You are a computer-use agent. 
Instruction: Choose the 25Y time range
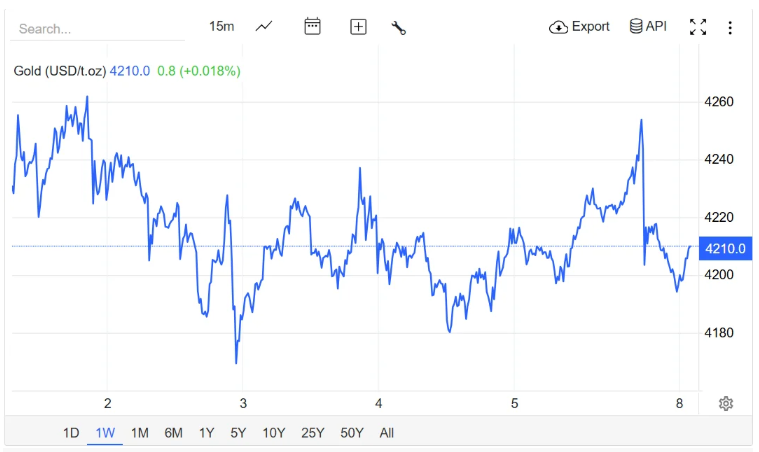(x=313, y=433)
